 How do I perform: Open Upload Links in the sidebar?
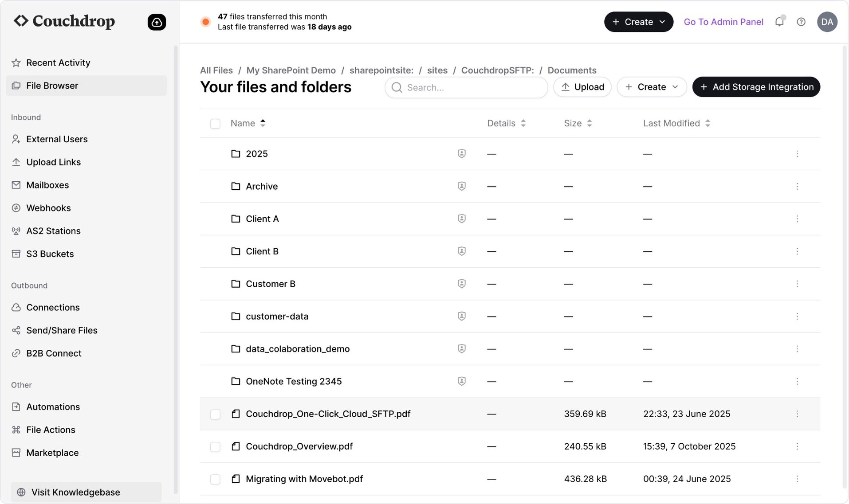click(86, 162)
